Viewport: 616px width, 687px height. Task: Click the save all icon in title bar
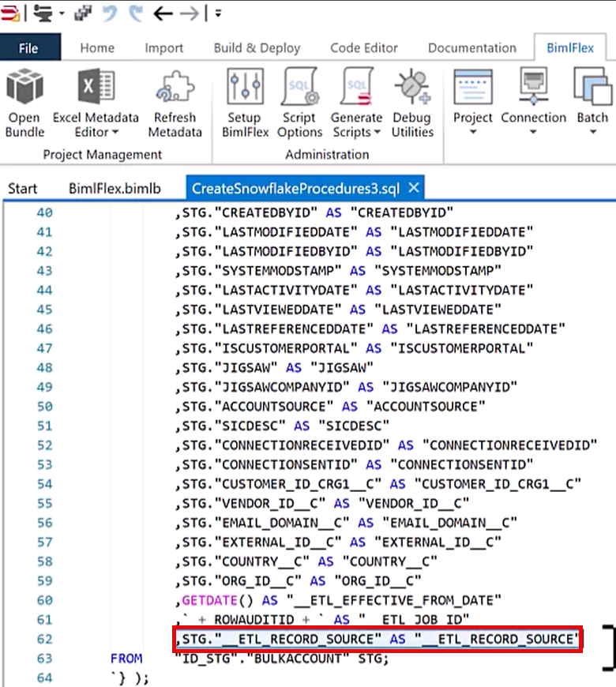[x=82, y=13]
